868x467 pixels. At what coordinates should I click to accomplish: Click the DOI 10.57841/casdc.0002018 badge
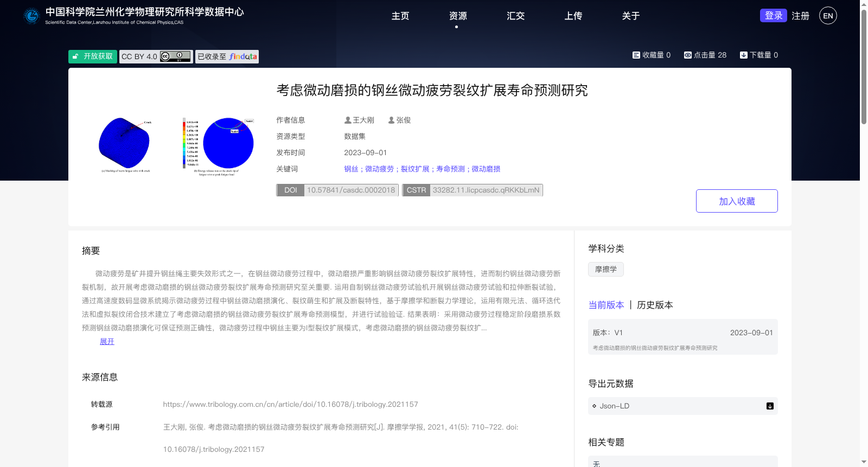(x=337, y=190)
